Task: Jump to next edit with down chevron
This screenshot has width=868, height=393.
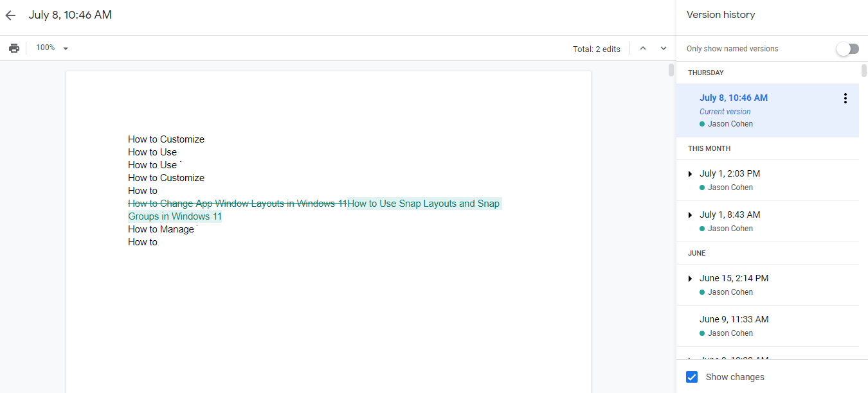Action: pyautogui.click(x=664, y=48)
